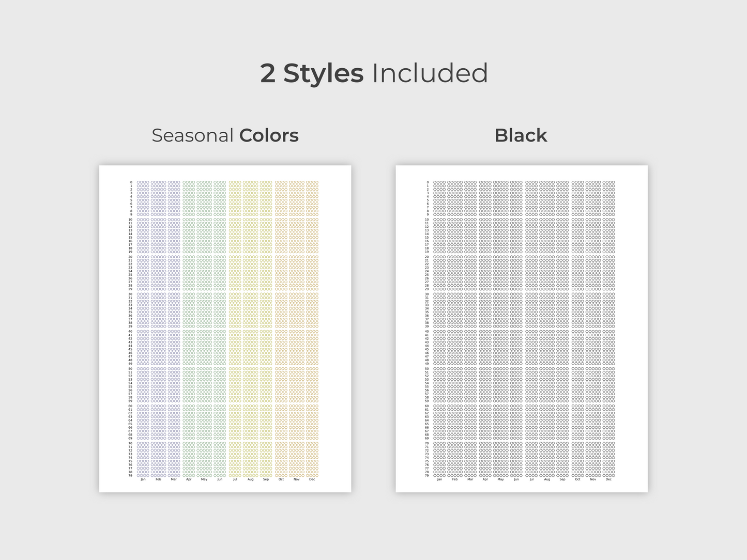Image resolution: width=747 pixels, height=560 pixels.
Task: Click May label on the black page
Action: pyautogui.click(x=500, y=479)
